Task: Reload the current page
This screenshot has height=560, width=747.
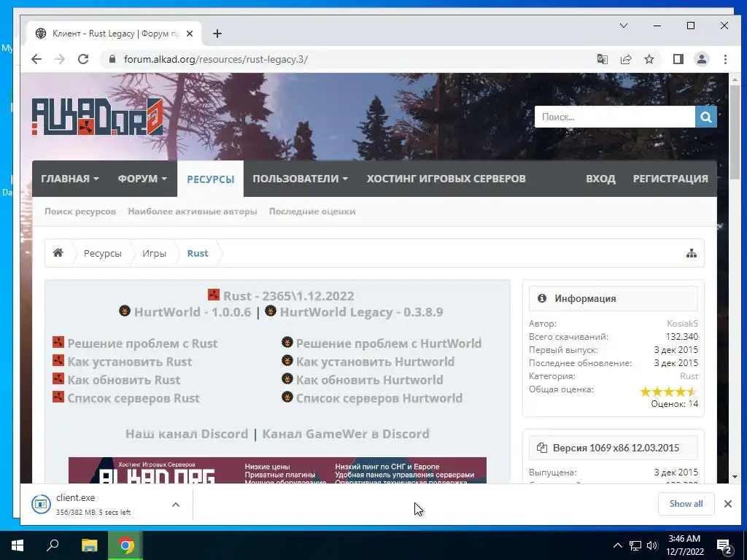Action: click(83, 60)
